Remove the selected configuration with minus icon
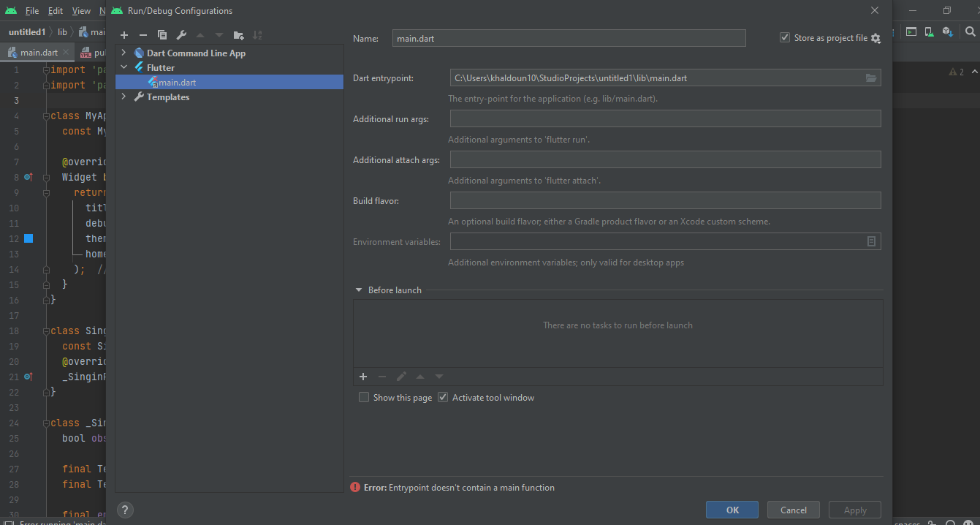Viewport: 980px width, 525px height. 143,35
